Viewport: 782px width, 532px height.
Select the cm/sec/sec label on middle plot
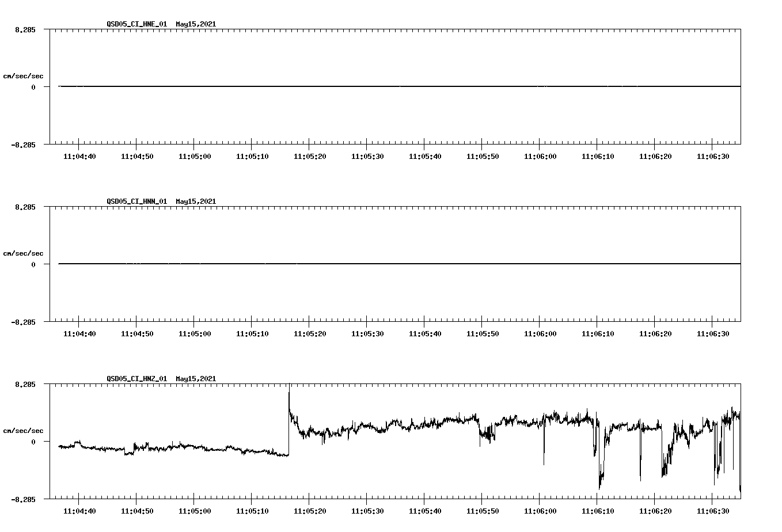pos(24,253)
